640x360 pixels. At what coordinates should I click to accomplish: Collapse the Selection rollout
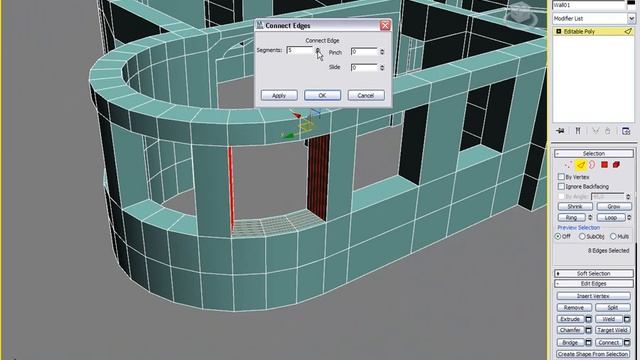point(593,153)
